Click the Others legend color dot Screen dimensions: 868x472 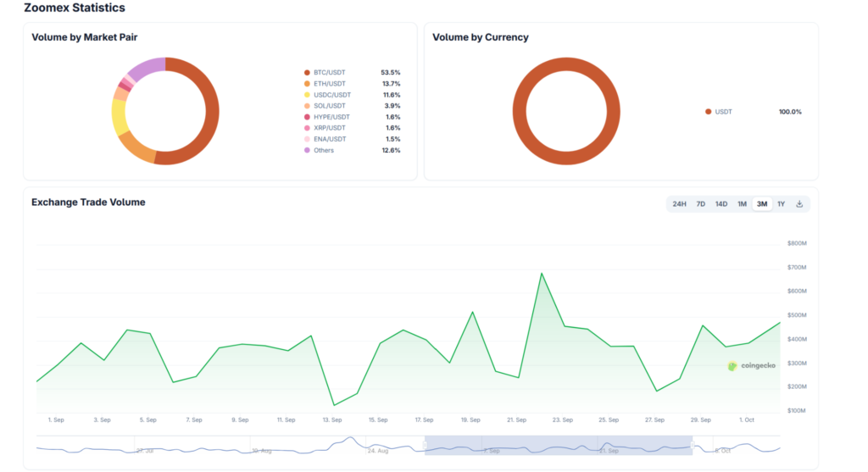(307, 150)
